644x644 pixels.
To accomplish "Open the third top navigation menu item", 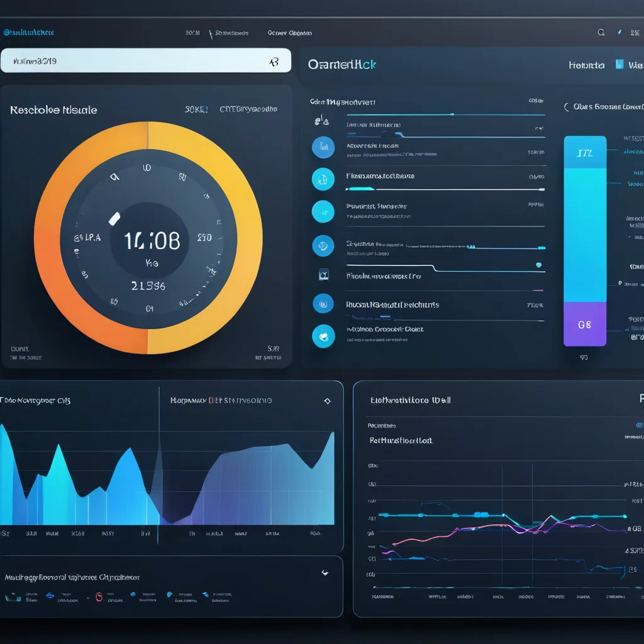I will point(289,33).
